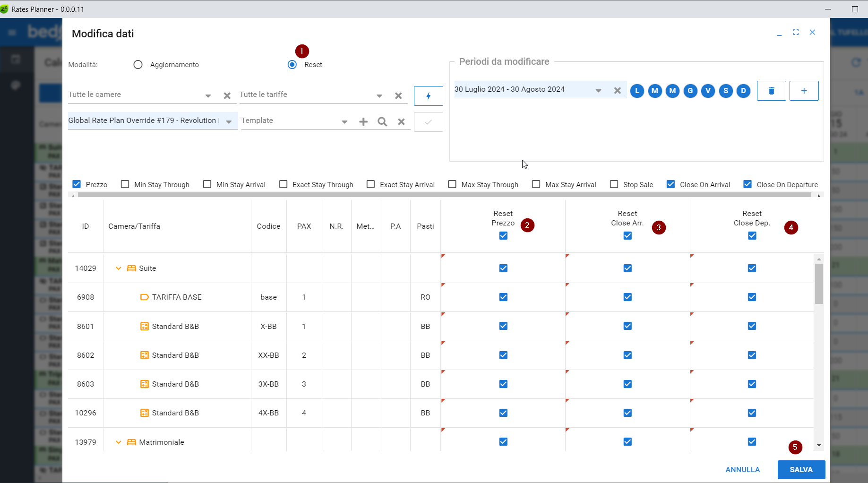Enable Exact Stay Arrival
The width and height of the screenshot is (868, 483).
pos(371,184)
